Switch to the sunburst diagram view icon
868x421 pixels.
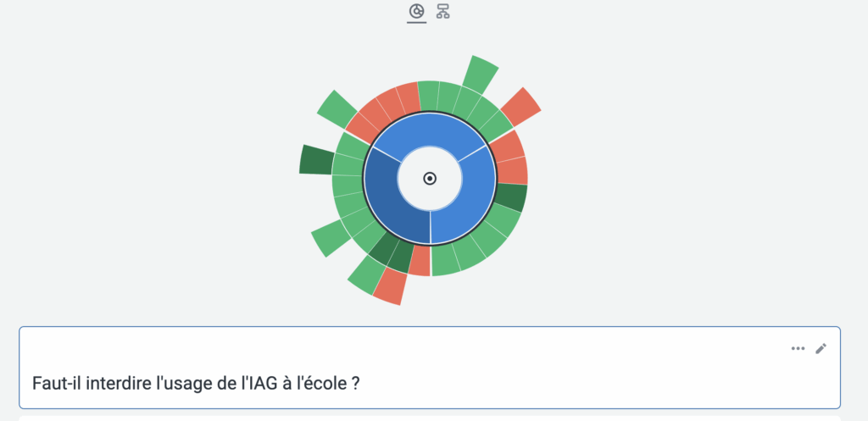coord(416,12)
